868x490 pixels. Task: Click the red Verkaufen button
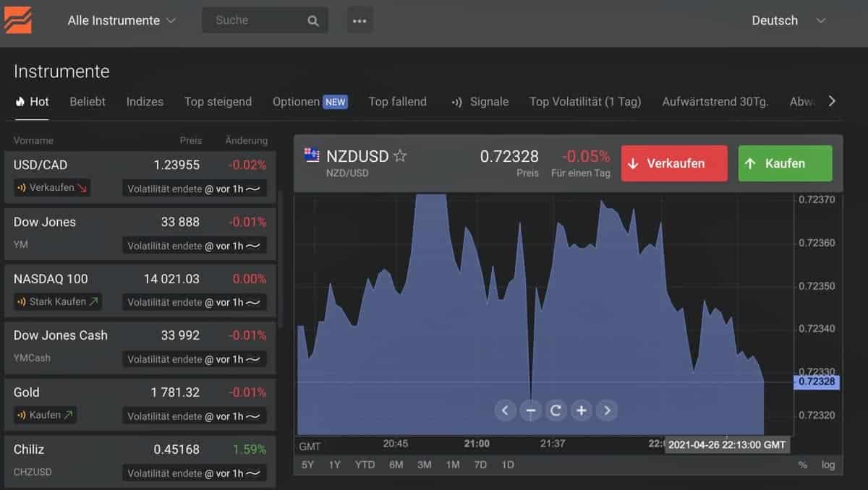pyautogui.click(x=674, y=163)
